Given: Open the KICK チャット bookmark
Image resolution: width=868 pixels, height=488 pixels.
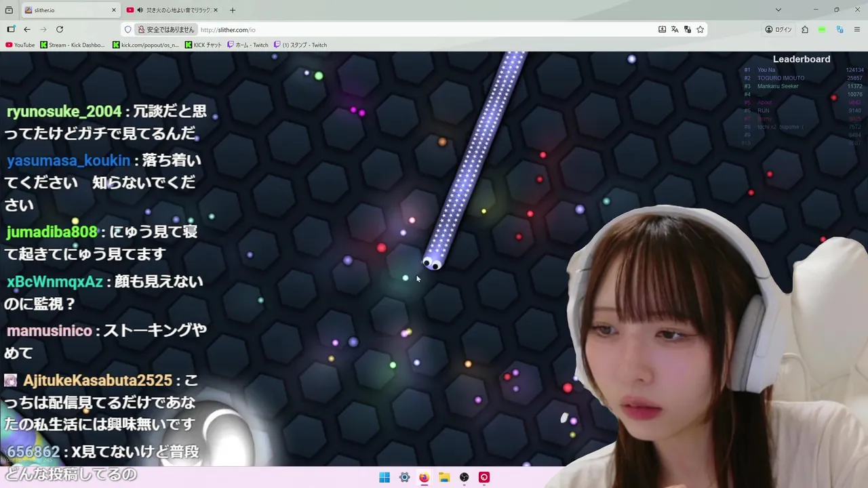Looking at the screenshot, I should click(x=203, y=45).
